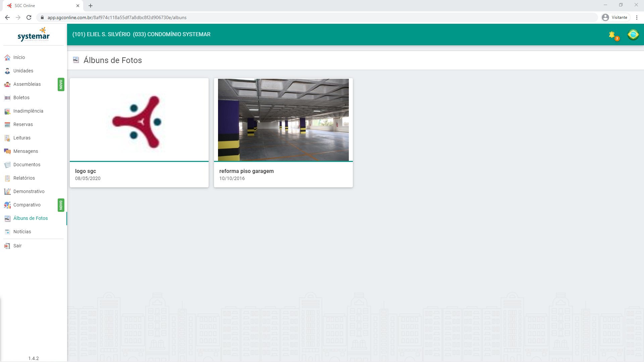Screen dimensions: 644x362
Task: Open a new browser tab
Action: coord(91,6)
